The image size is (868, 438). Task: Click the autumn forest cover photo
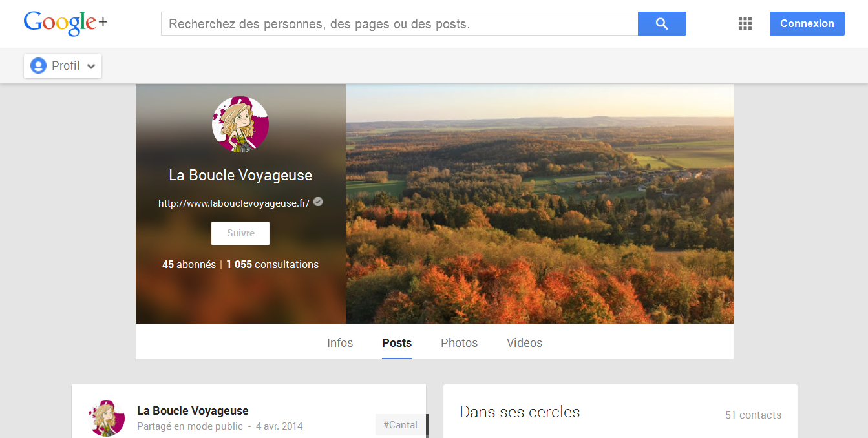(540, 203)
